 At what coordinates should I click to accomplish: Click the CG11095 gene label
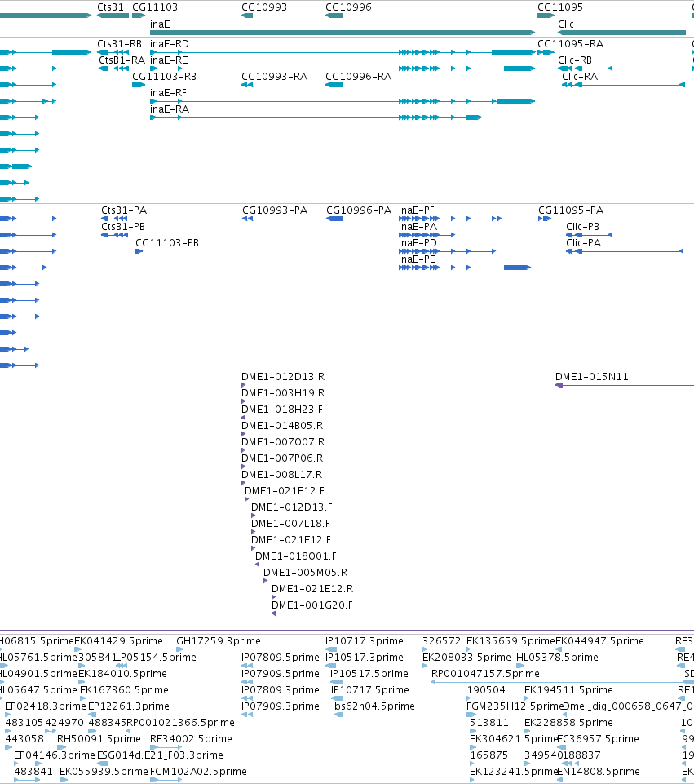click(560, 7)
